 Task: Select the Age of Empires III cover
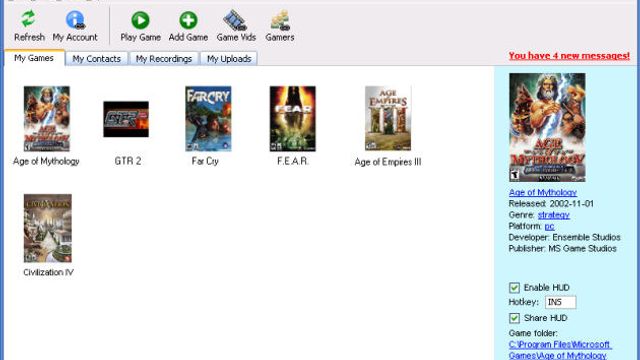(388, 118)
